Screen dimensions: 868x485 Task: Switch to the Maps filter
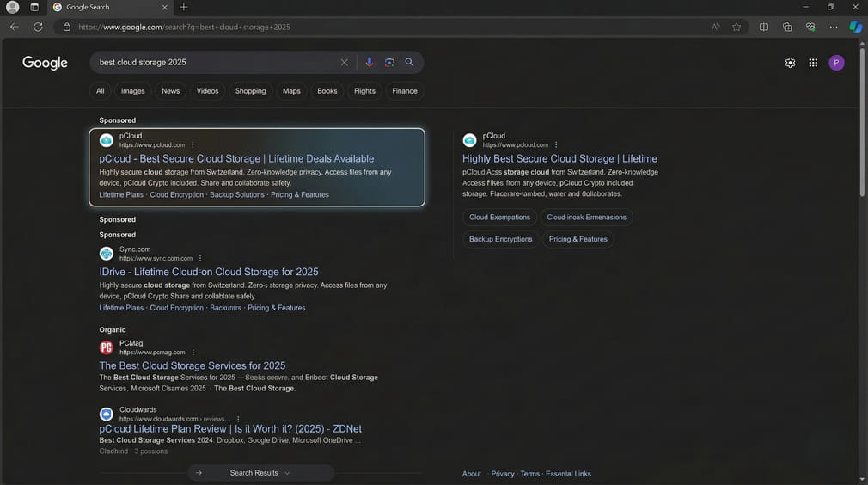click(x=291, y=91)
